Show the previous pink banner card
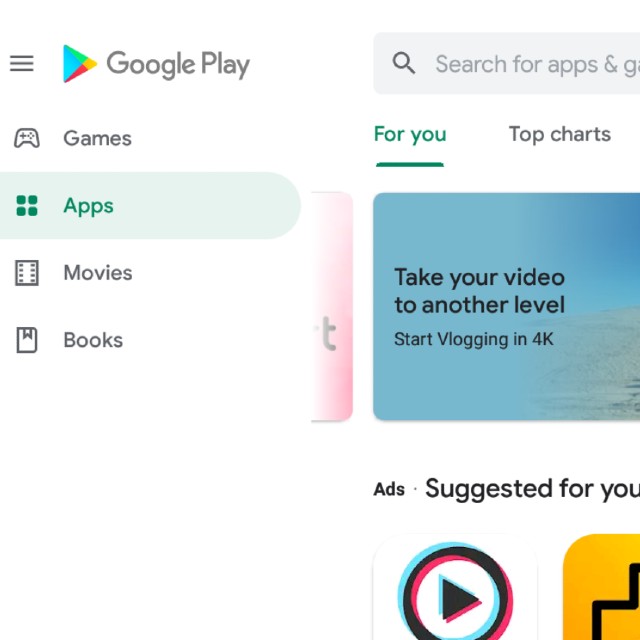The image size is (640, 640). 332,306
